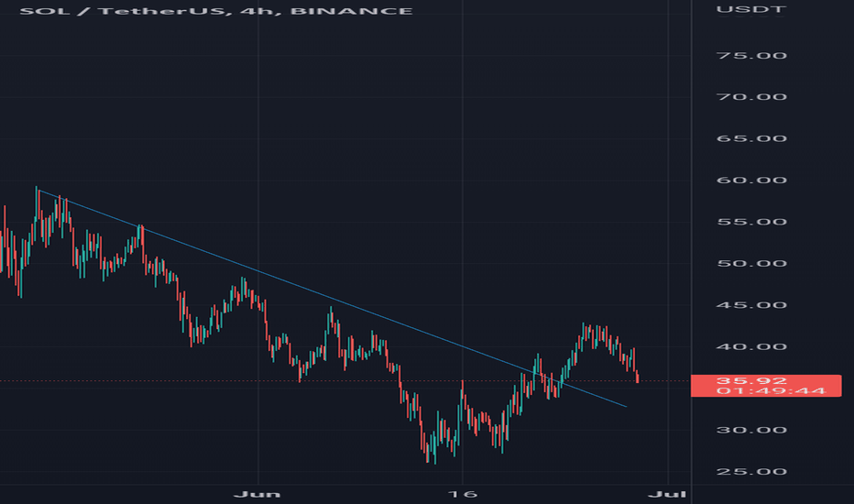Select the 25.00 price axis label
854x504 pixels.
[x=751, y=472]
